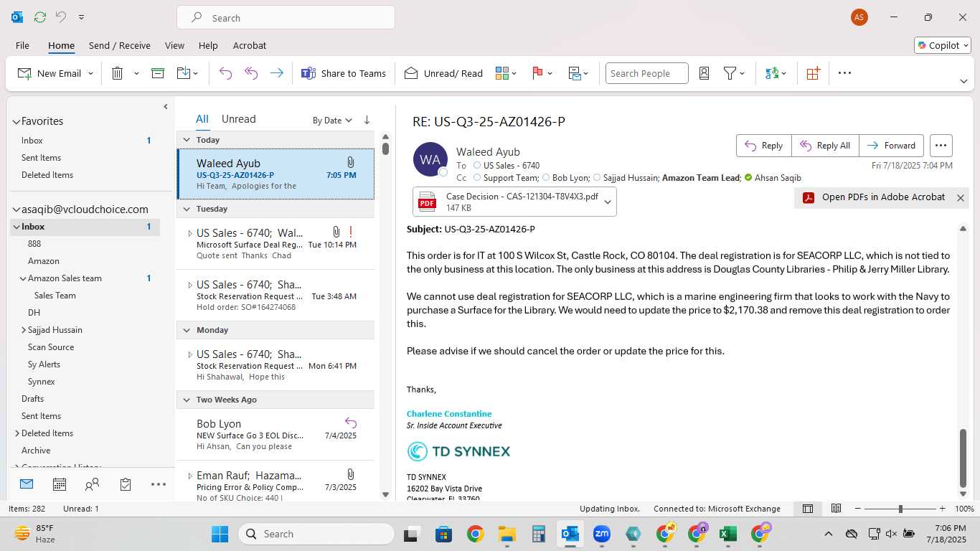Viewport: 980px width, 551px height.
Task: Show only Unread messages
Action: point(238,119)
